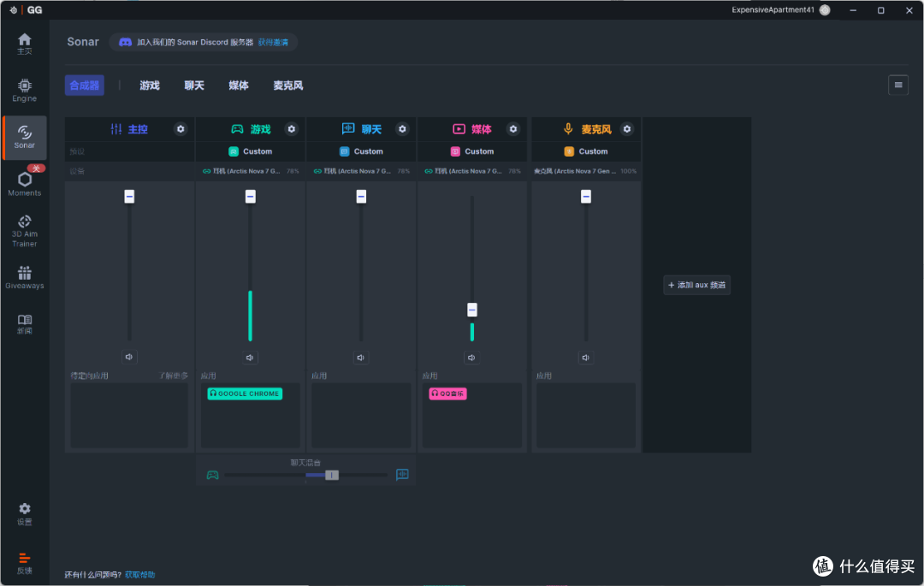924x586 pixels.
Task: Open 设置 settings in the sidebar
Action: coord(24,513)
